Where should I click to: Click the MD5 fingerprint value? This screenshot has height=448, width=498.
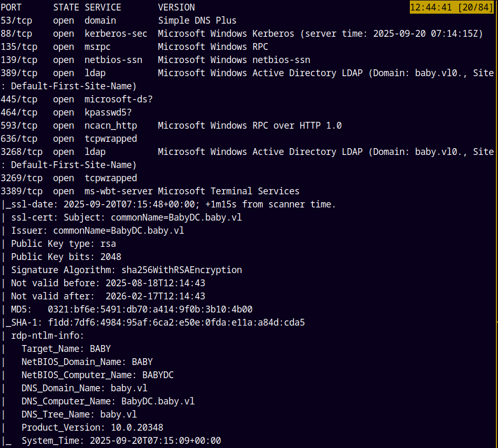[150, 309]
